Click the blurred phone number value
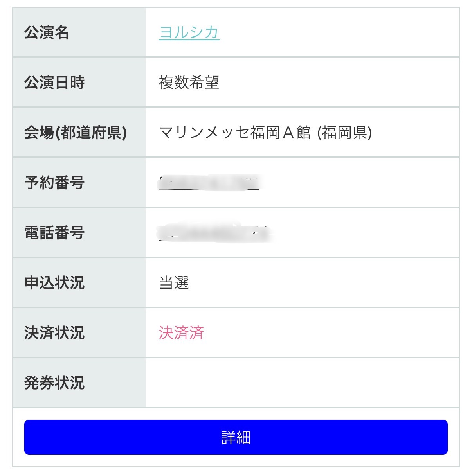Image resolution: width=472 pixels, height=476 pixels. tap(214, 233)
